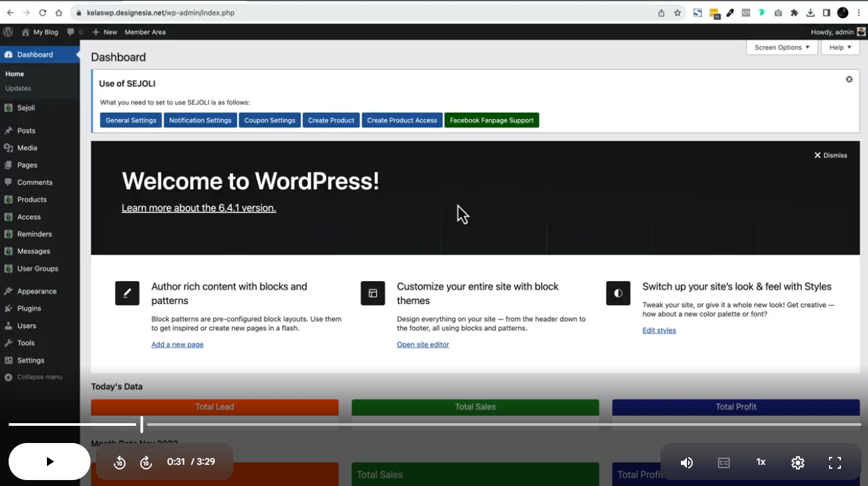Follow the Add a new page link

click(177, 344)
